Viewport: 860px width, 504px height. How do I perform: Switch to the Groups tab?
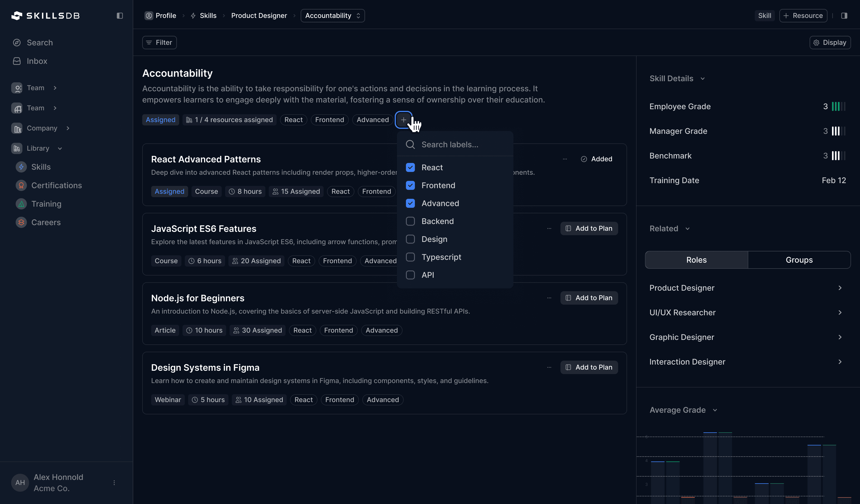click(799, 260)
